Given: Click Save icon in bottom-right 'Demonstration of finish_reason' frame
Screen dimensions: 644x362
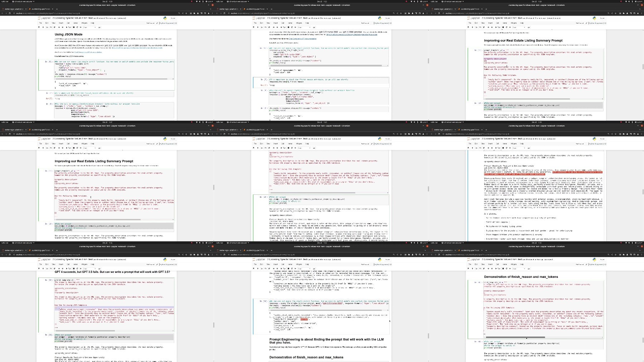Looking at the screenshot, I should point(468,269).
